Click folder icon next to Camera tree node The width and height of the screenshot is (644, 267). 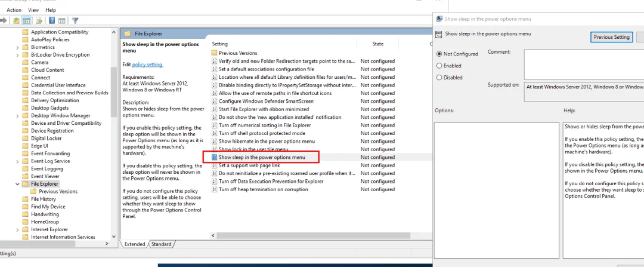[x=25, y=63]
